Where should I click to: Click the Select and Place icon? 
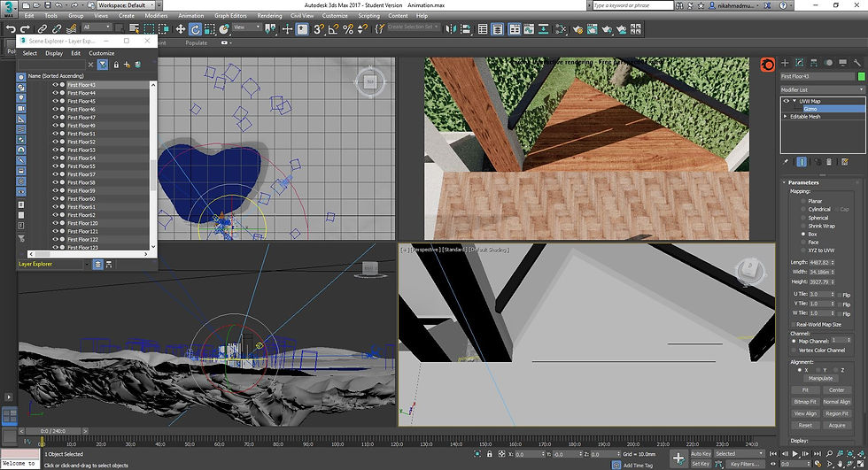(x=224, y=29)
